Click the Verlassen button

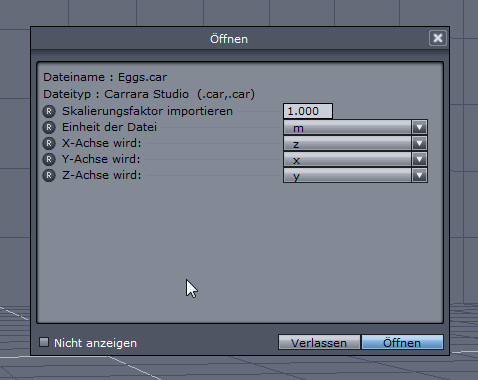tap(319, 342)
